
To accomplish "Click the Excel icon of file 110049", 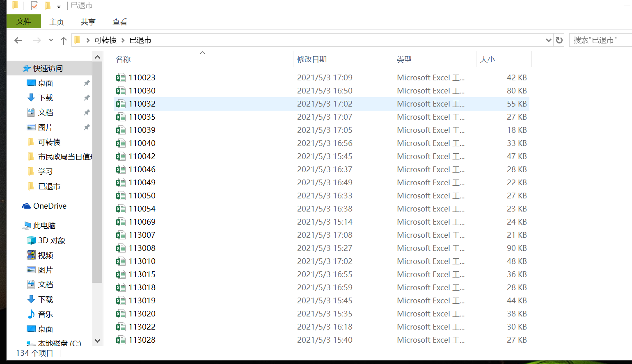I will 121,182.
